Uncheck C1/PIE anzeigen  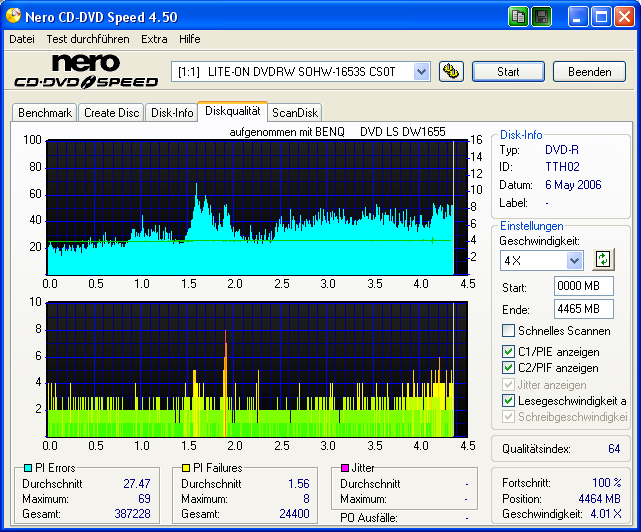pyautogui.click(x=508, y=352)
